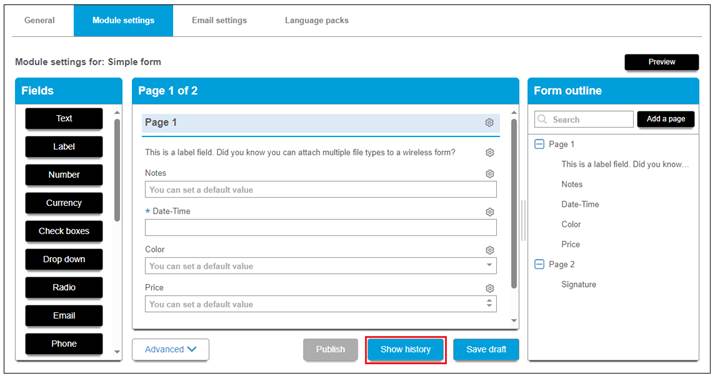
Task: Collapse Page 1 in the form outline
Action: click(540, 144)
